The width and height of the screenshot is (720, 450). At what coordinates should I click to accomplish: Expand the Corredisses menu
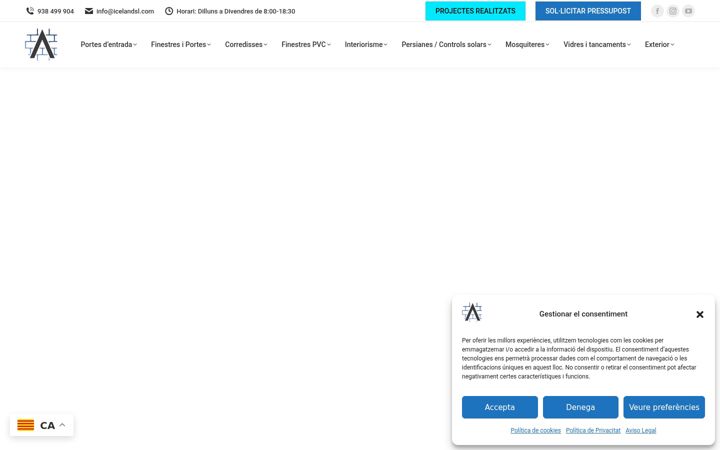click(x=246, y=45)
